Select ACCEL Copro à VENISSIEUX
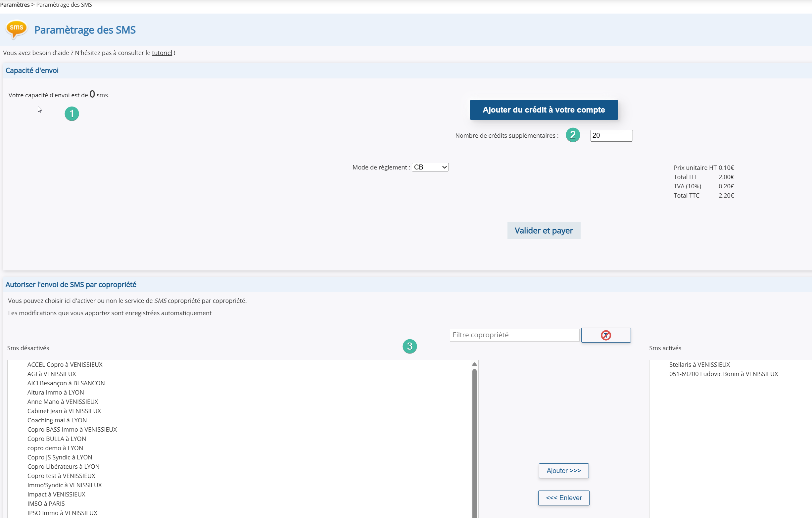 (65, 364)
